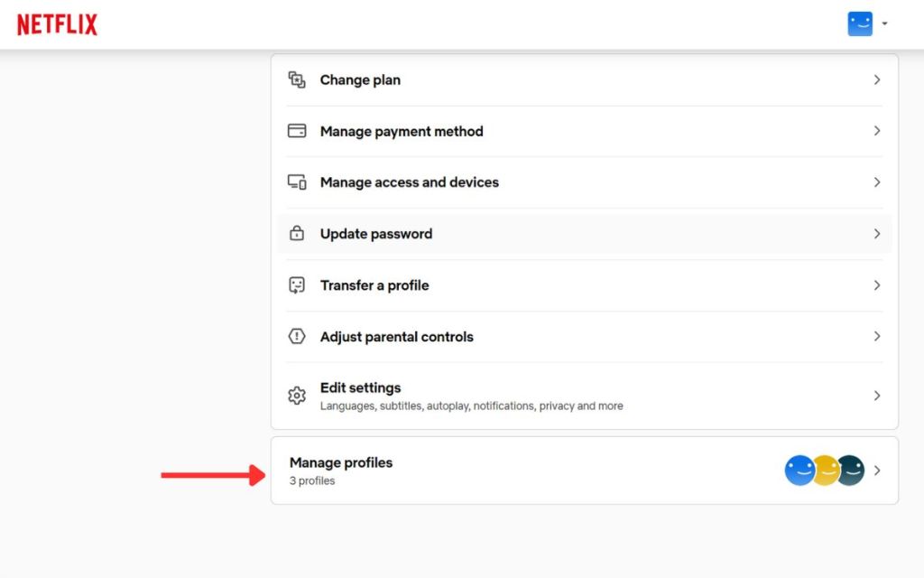The width and height of the screenshot is (924, 578).
Task: Expand the Manage profiles chevron
Action: coord(876,471)
